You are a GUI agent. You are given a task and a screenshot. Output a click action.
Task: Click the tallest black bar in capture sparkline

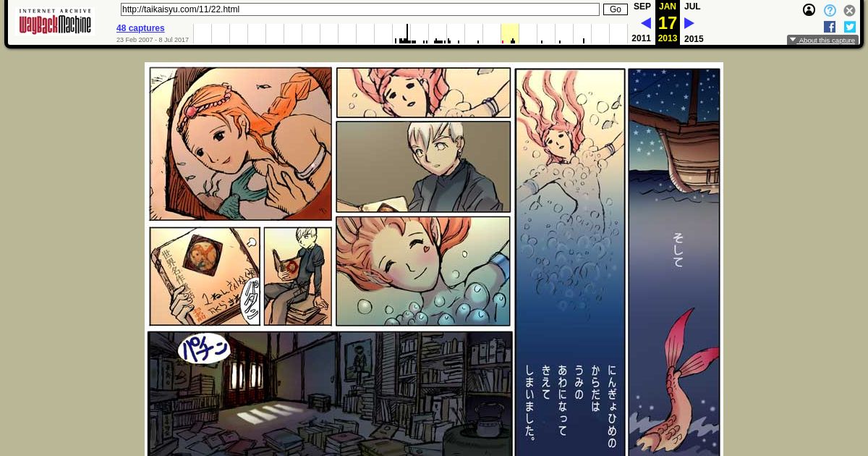tap(407, 33)
